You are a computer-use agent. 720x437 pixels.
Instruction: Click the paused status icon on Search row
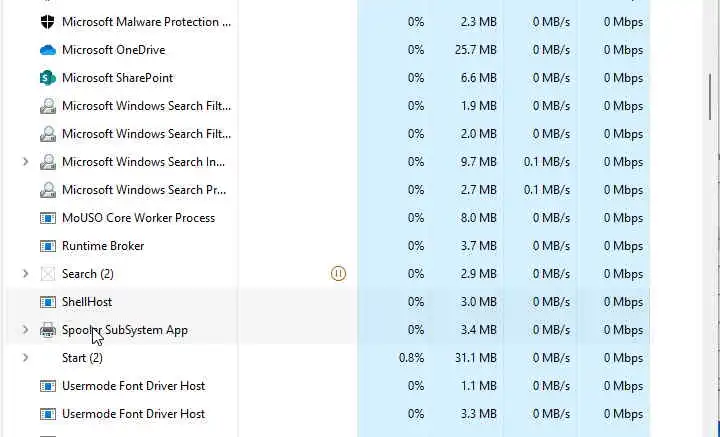(338, 274)
